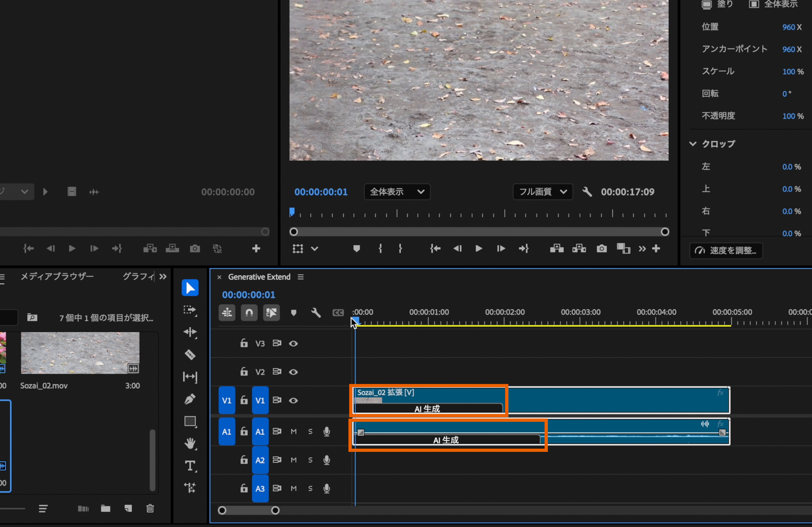The image size is (812, 527).
Task: Click the 速度を調整 button
Action: click(726, 251)
